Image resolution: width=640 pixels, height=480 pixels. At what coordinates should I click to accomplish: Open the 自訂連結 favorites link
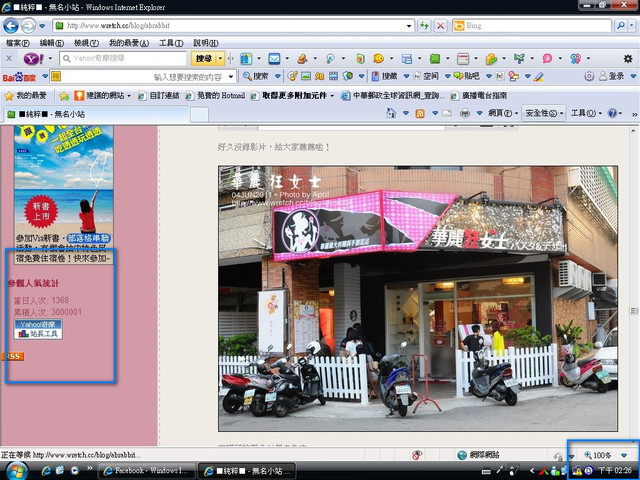point(159,96)
